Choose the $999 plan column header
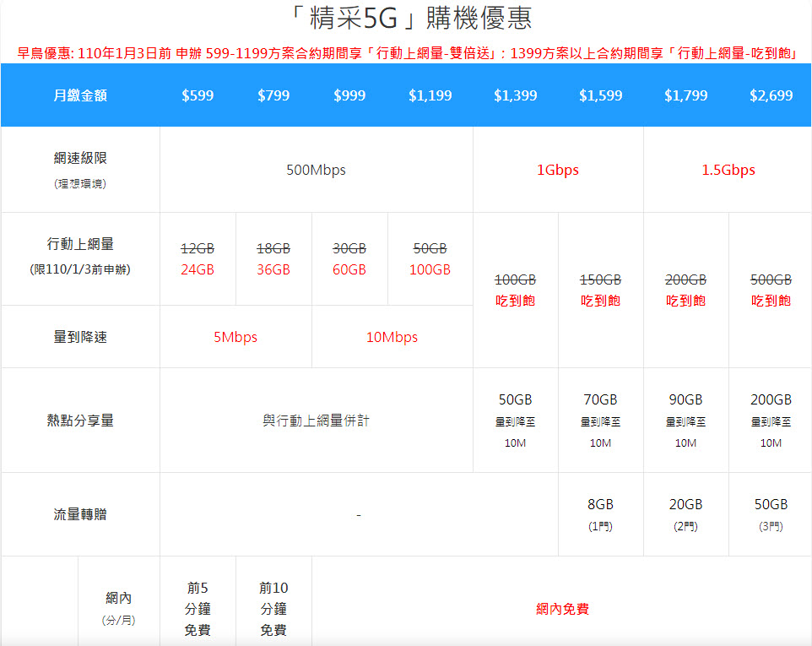The image size is (812, 646). click(x=349, y=95)
